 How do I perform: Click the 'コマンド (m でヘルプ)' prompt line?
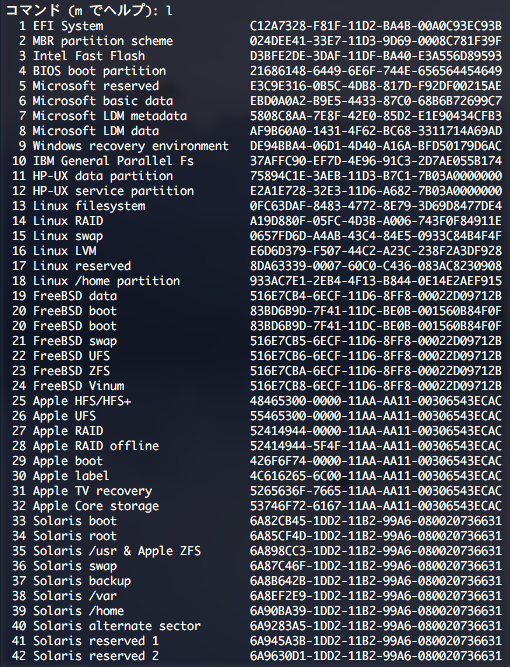[x=89, y=11]
